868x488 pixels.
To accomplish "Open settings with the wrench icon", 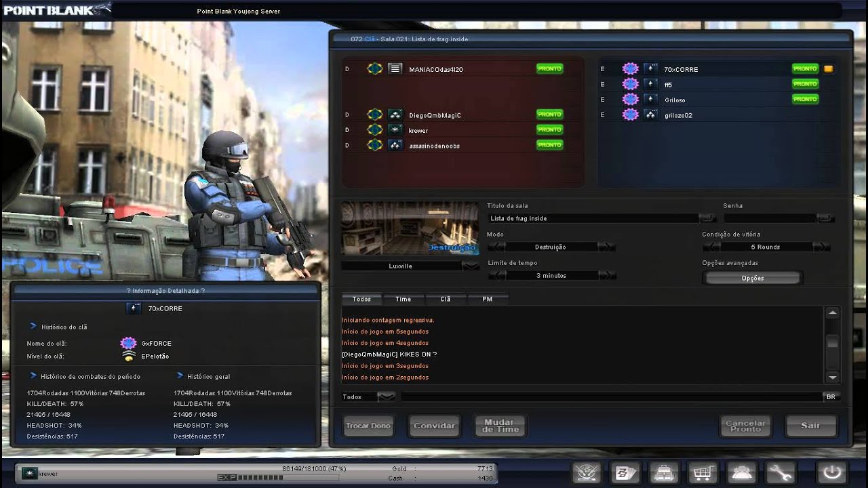I will pos(780,472).
